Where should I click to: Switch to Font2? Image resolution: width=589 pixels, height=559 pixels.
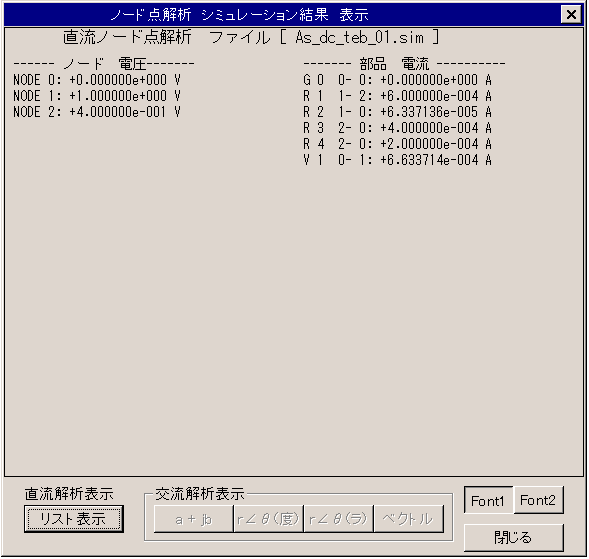click(538, 500)
